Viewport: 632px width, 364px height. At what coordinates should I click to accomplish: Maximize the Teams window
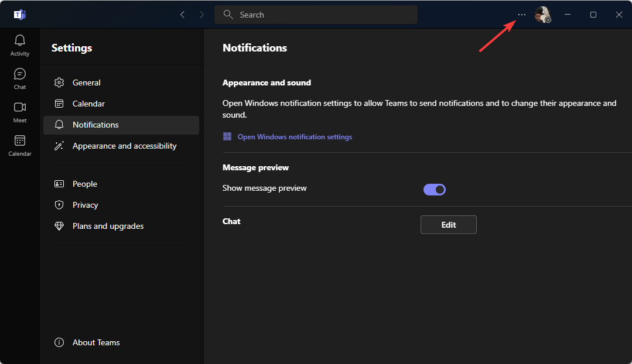tap(593, 15)
